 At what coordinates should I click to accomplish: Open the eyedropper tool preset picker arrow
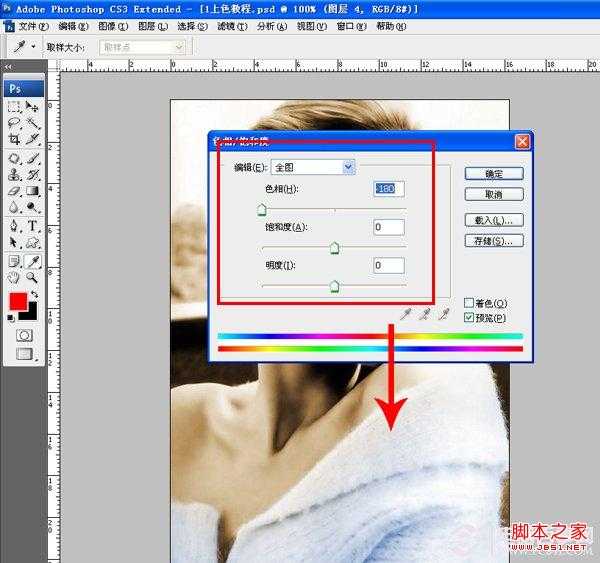tap(34, 46)
